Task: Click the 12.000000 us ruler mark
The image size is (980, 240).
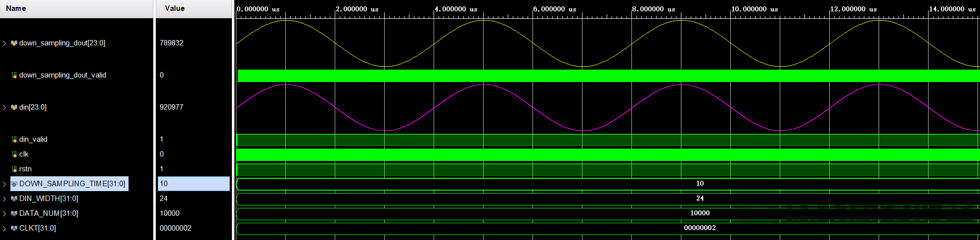Action: (853, 9)
